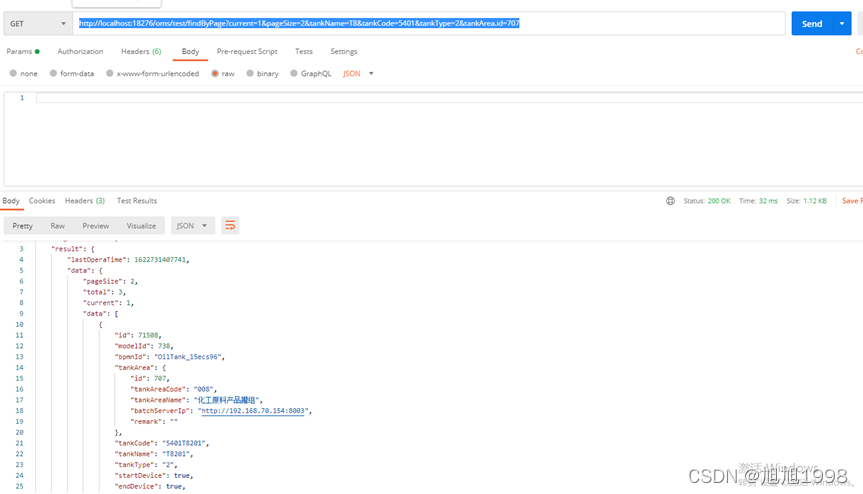Screen dimensions: 863x494
Task: Switch to the Authorization tab
Action: [x=80, y=51]
